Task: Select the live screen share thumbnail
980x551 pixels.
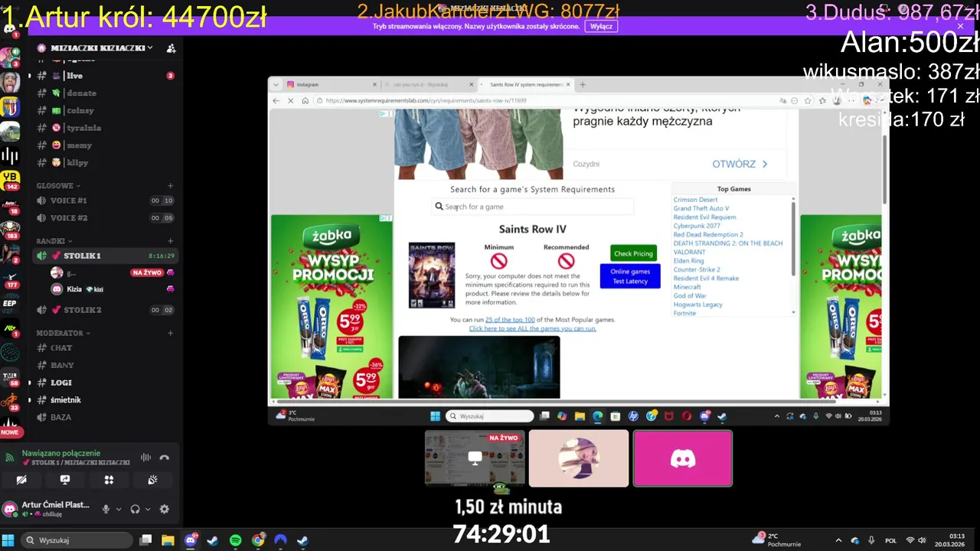Action: [475, 458]
